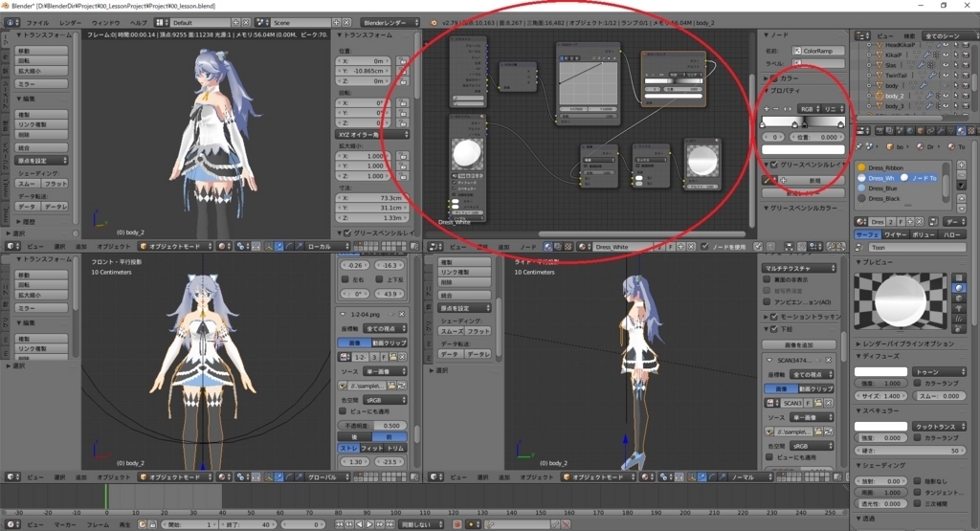Enable the 陰影なし shadeless checkbox

pos(918,481)
